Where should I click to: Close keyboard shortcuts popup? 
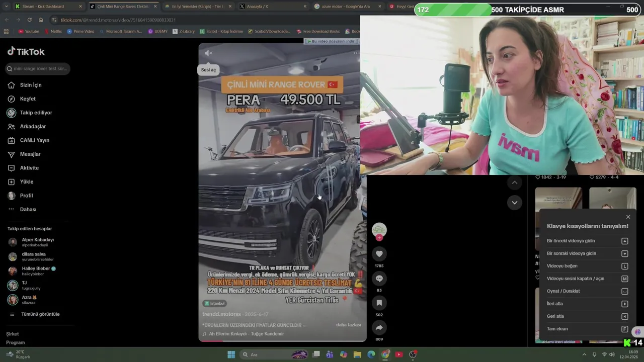click(628, 217)
